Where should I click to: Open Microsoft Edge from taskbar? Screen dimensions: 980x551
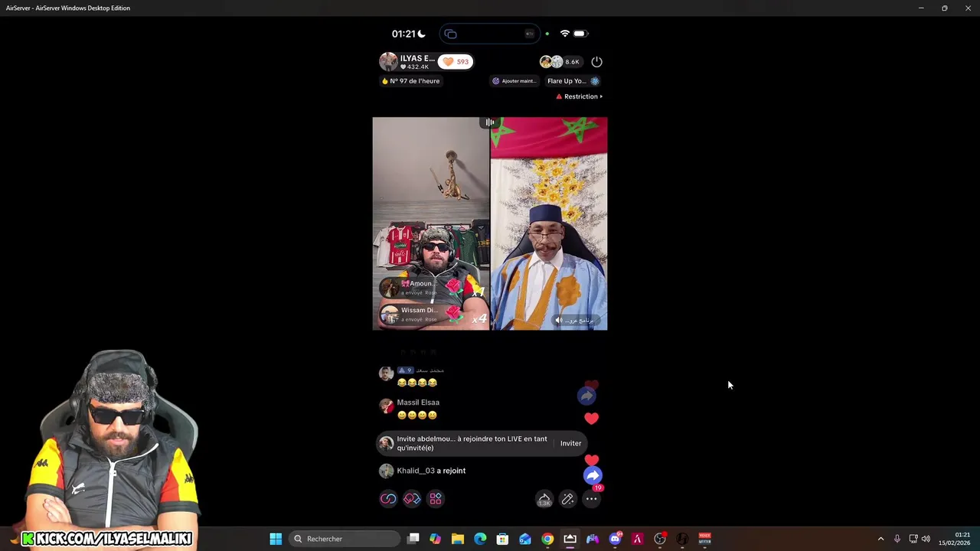click(x=480, y=539)
